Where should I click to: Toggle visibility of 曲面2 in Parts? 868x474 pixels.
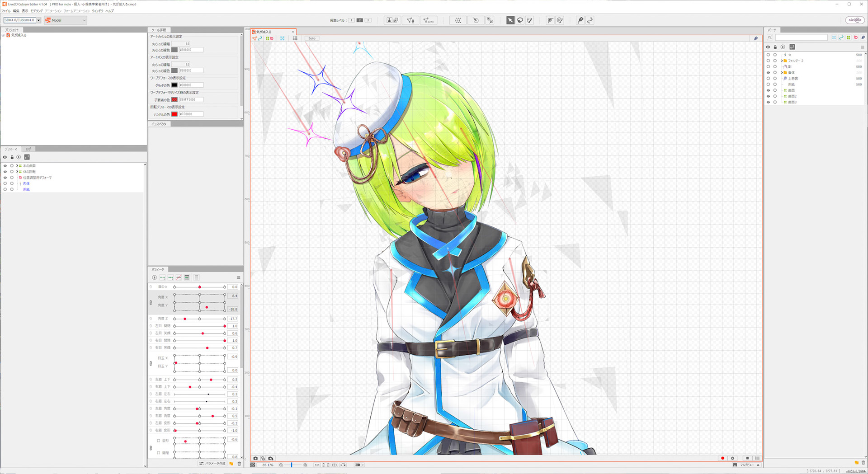pos(768,96)
